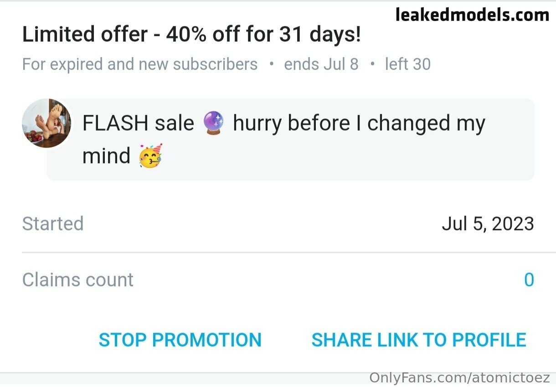The width and height of the screenshot is (556, 392).
Task: Click the '31 days!' part of heading
Action: 320,35
